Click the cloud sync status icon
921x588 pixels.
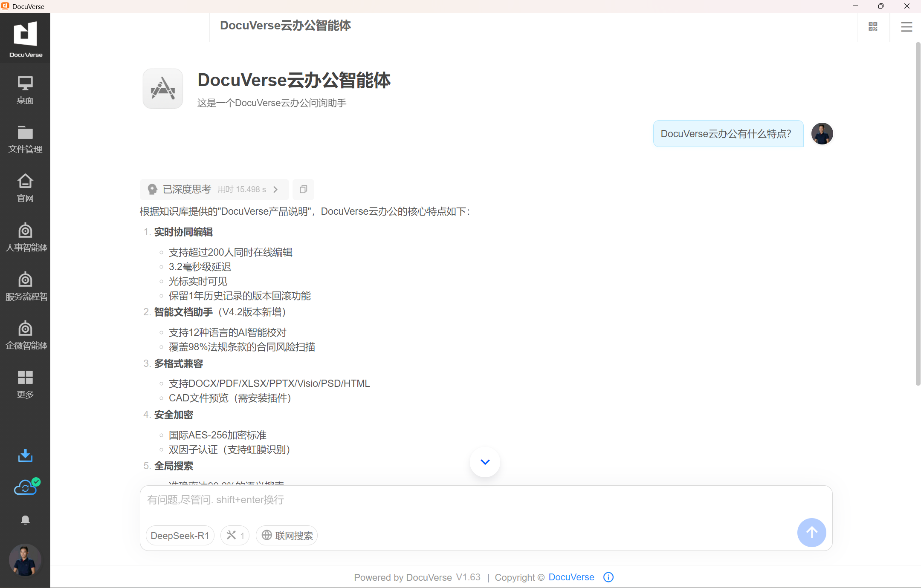point(26,487)
